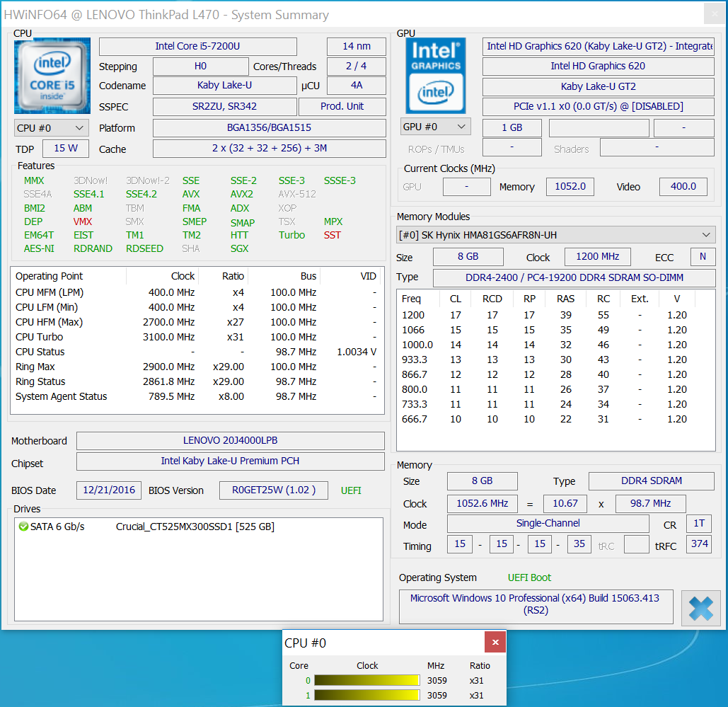Click the tRFC 374 timing field
The width and height of the screenshot is (728, 707).
point(699,544)
